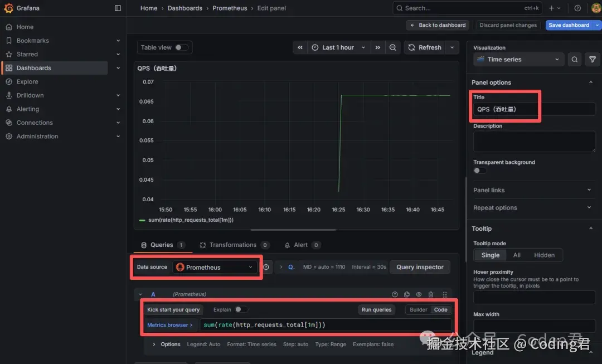Duplicate query A with copy icon
Image resolution: width=602 pixels, height=364 pixels.
(x=406, y=294)
